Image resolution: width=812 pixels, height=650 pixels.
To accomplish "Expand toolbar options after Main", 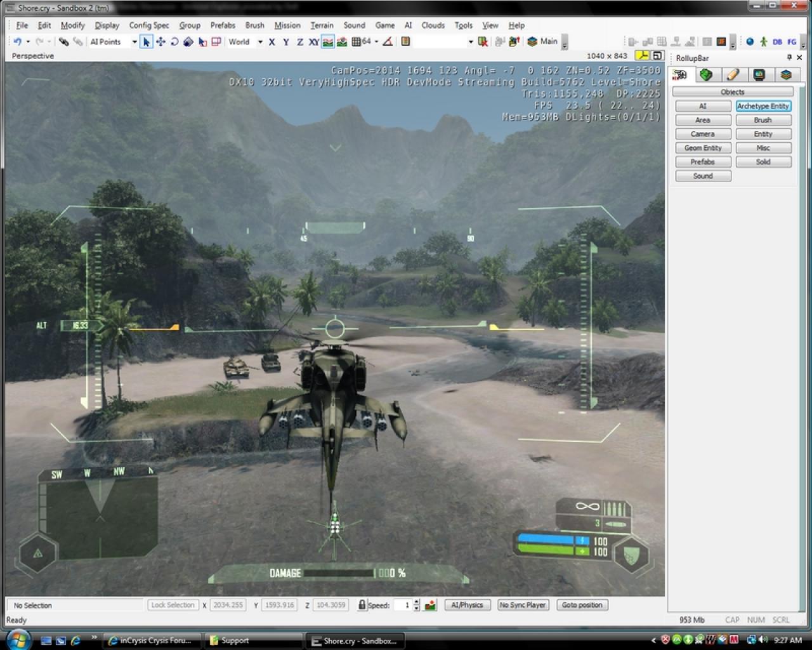I will [565, 43].
